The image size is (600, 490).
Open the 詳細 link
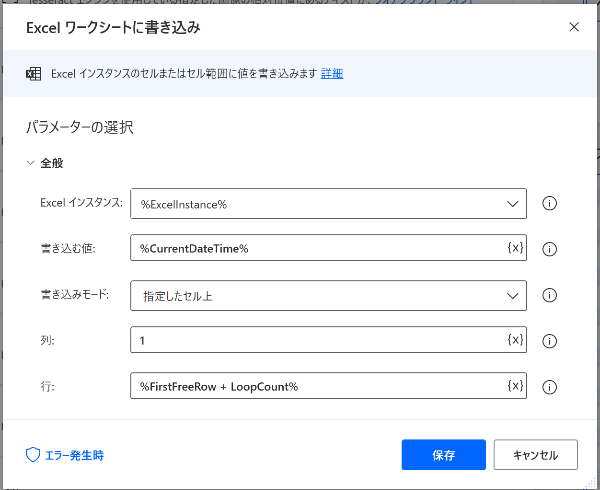[332, 73]
